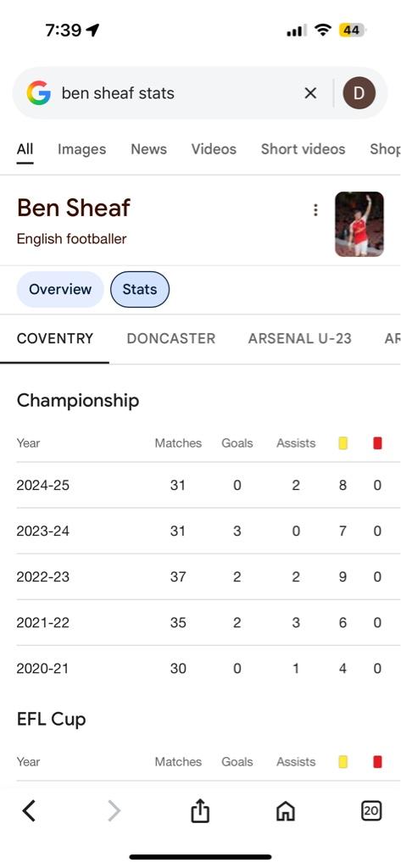Go to the home icon in toolbar
The height and width of the screenshot is (868, 401).
click(x=285, y=812)
